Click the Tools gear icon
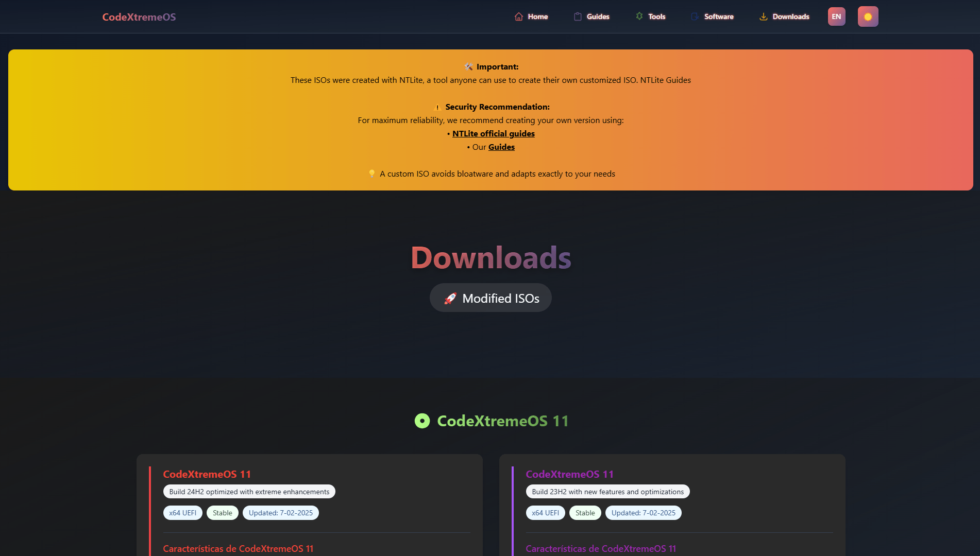Image resolution: width=980 pixels, height=556 pixels. pos(639,16)
